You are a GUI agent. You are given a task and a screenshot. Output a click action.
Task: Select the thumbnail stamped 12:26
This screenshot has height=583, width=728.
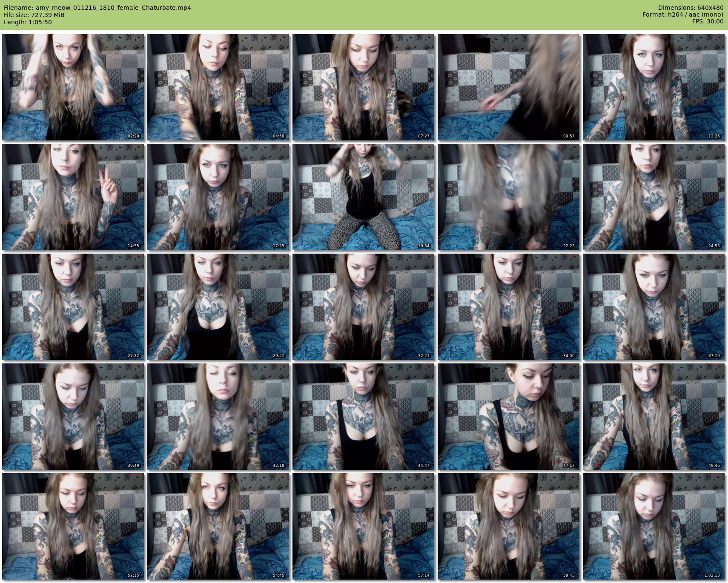point(654,87)
